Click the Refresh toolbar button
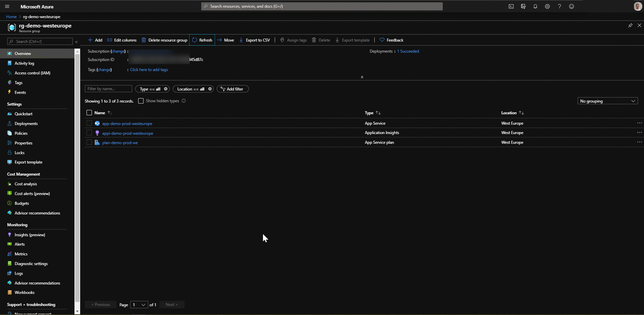644x315 pixels. (x=202, y=40)
